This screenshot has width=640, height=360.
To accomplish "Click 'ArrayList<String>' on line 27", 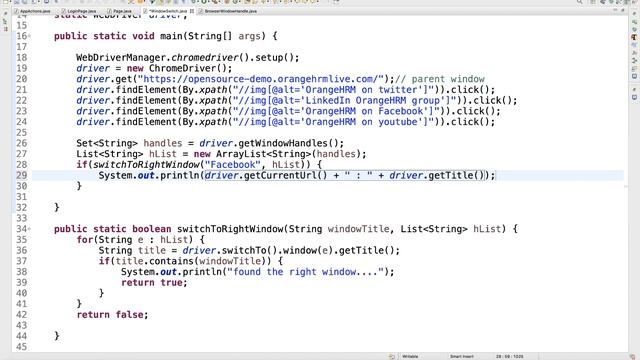I will point(263,154).
